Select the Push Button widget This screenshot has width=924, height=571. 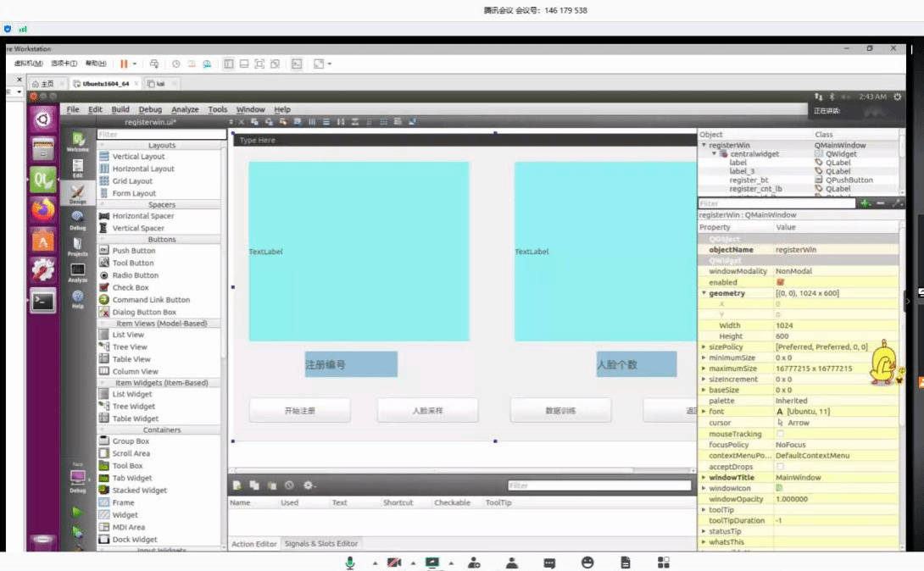coord(133,251)
